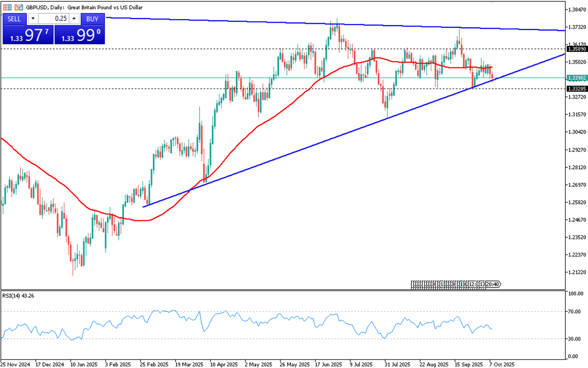Screen dimensions: 588x368
Task: Click the current price label 1.33982
Action: click(577, 78)
